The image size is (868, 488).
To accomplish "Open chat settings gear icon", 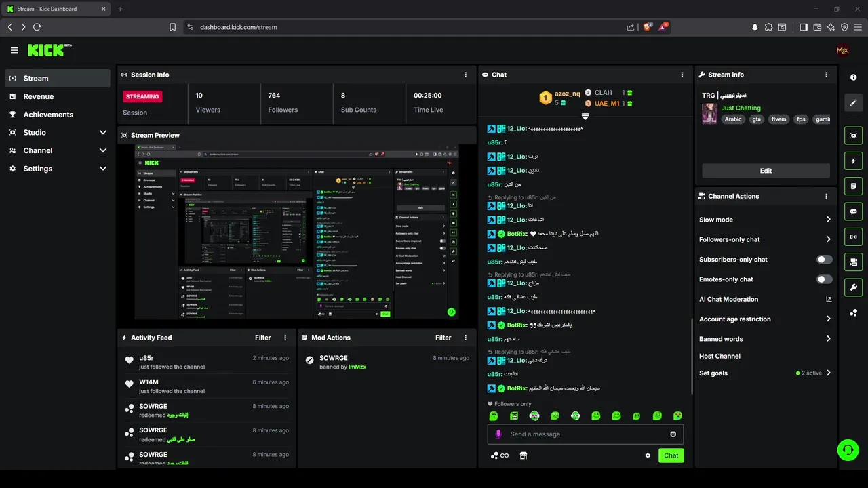I will point(648,455).
